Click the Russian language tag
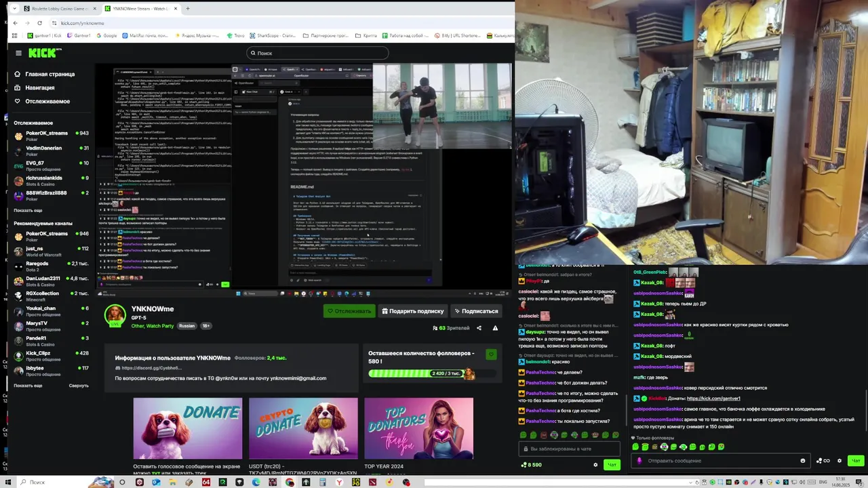Viewport: 868px width, 488px height. pyautogui.click(x=186, y=326)
